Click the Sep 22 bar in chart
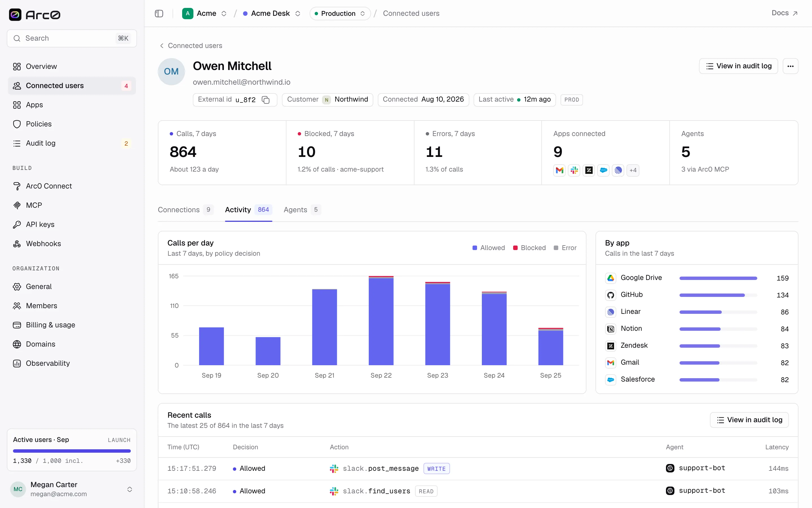The width and height of the screenshot is (812, 508). [381, 321]
